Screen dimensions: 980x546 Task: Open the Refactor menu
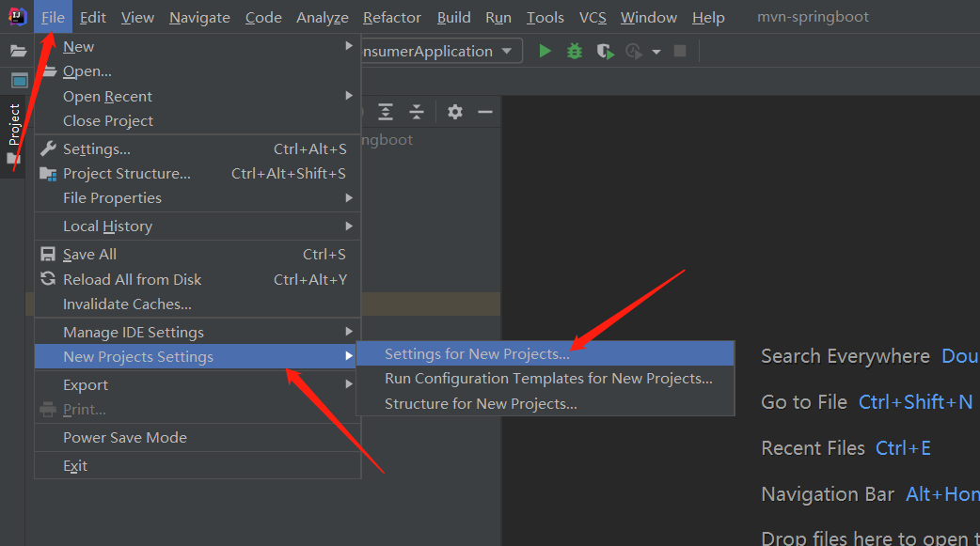click(x=392, y=18)
